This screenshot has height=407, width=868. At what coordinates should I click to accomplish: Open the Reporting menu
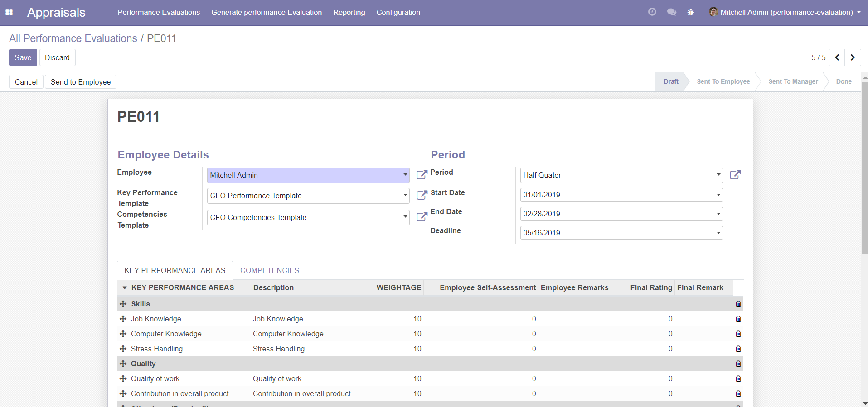tap(349, 12)
